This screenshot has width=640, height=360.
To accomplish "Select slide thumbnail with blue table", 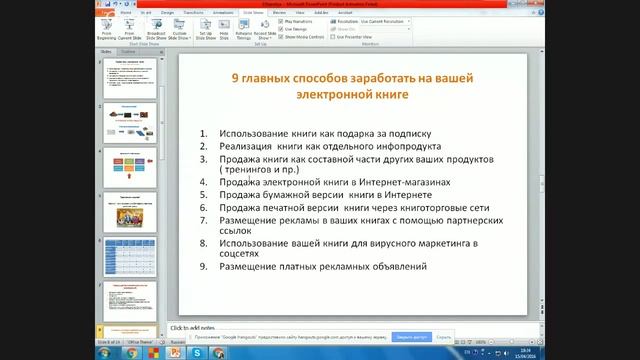I will [x=130, y=257].
